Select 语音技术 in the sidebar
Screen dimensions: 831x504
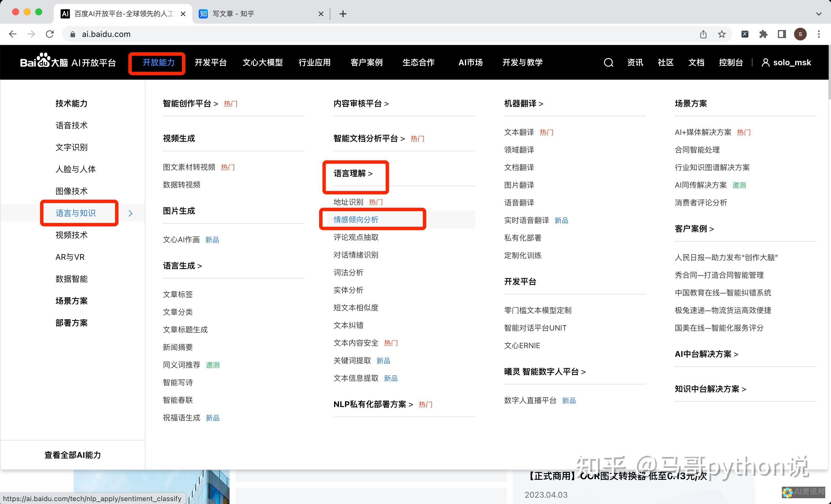point(72,125)
